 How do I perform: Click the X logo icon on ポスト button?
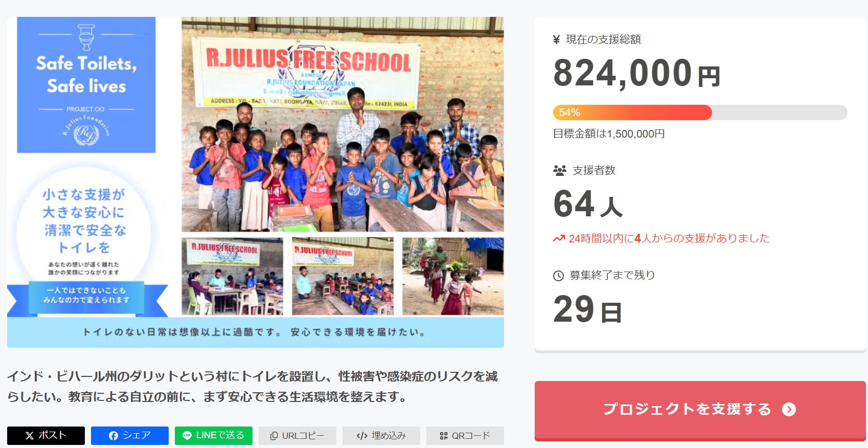pyautogui.click(x=30, y=436)
